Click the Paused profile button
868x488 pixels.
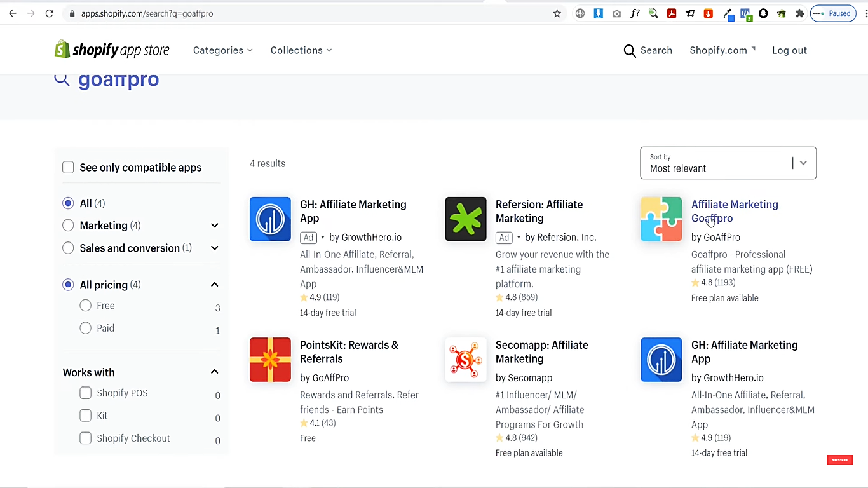(x=833, y=13)
